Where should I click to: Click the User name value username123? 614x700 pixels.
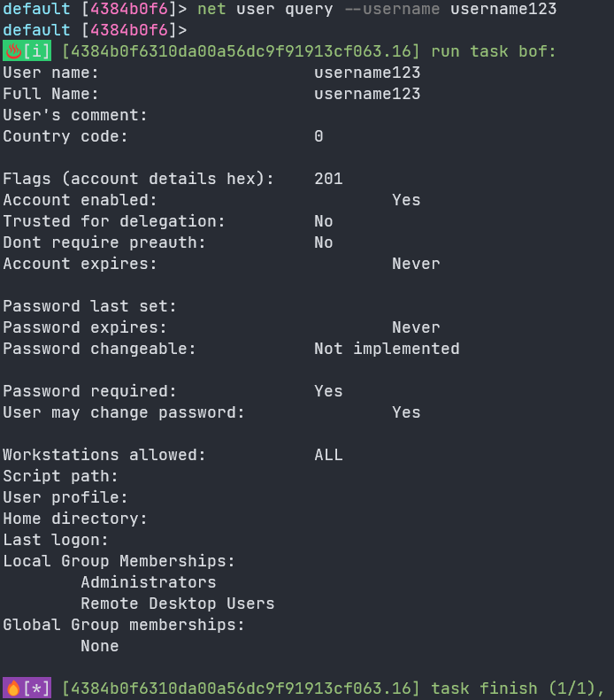click(367, 73)
